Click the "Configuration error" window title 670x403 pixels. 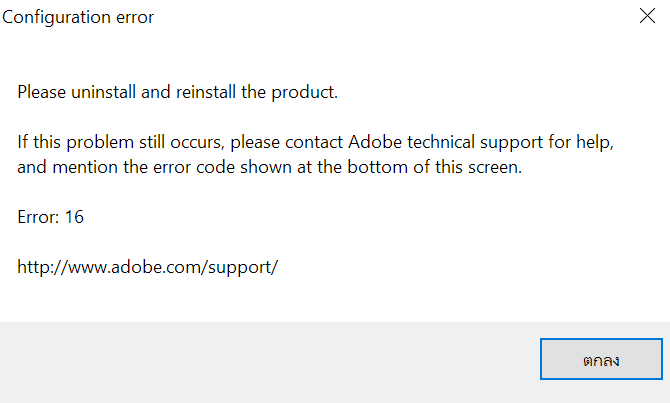coord(79,17)
